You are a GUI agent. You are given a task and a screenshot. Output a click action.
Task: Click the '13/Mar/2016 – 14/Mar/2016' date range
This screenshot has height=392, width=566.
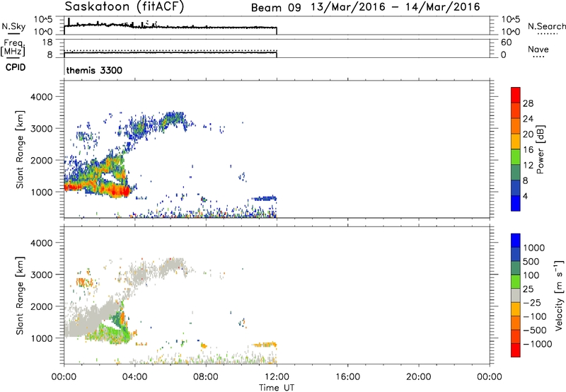coord(395,7)
